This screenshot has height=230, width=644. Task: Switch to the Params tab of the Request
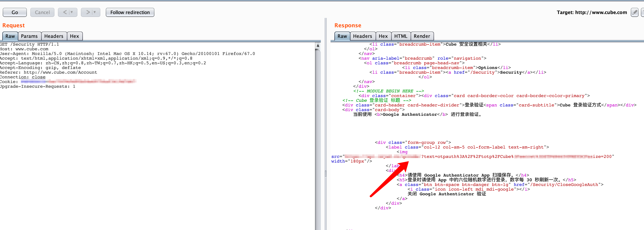[x=30, y=36]
